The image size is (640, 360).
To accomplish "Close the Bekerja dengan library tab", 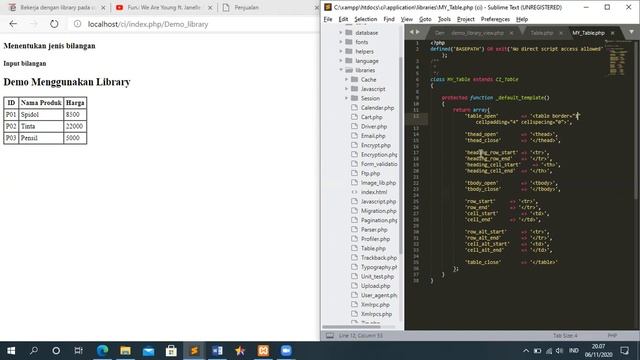I will pyautogui.click(x=103, y=7).
